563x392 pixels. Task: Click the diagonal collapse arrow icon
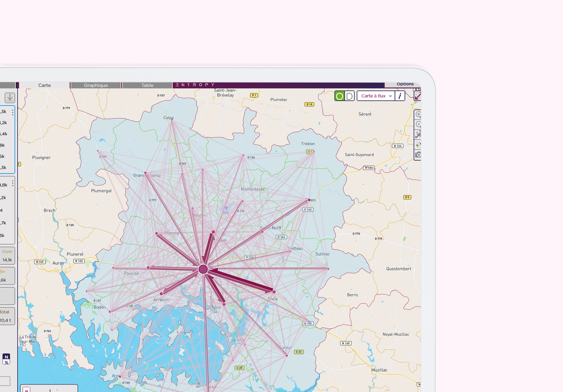tap(417, 96)
